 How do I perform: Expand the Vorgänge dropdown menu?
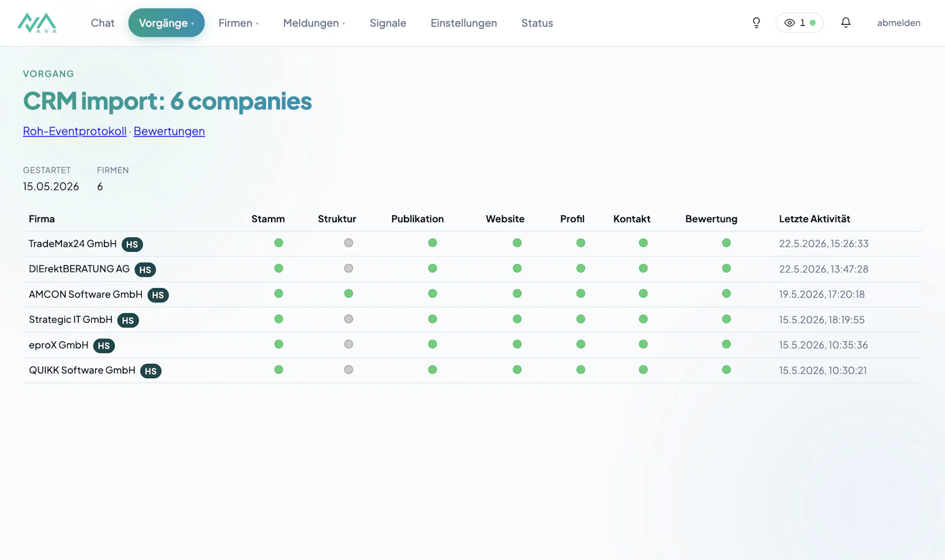pyautogui.click(x=167, y=23)
